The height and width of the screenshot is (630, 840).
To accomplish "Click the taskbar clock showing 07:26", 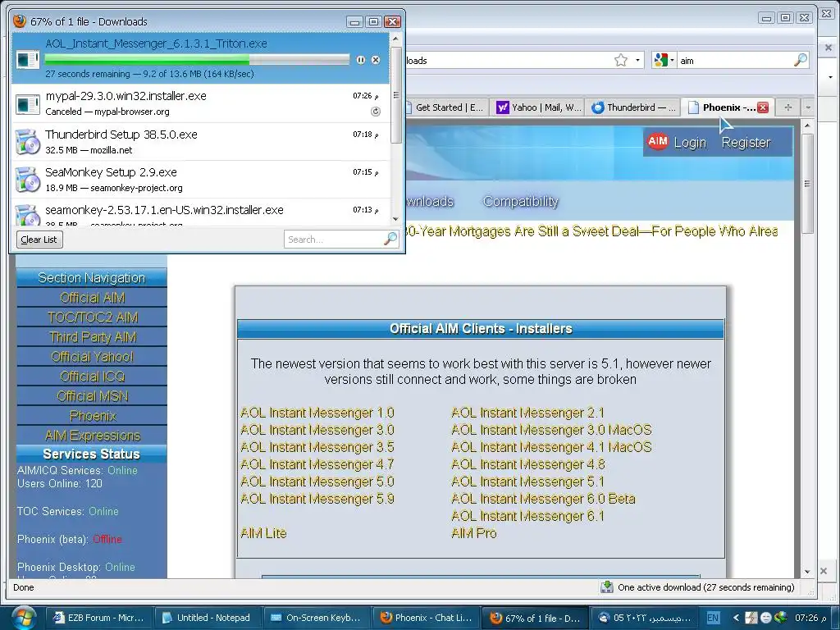I will coord(810,618).
